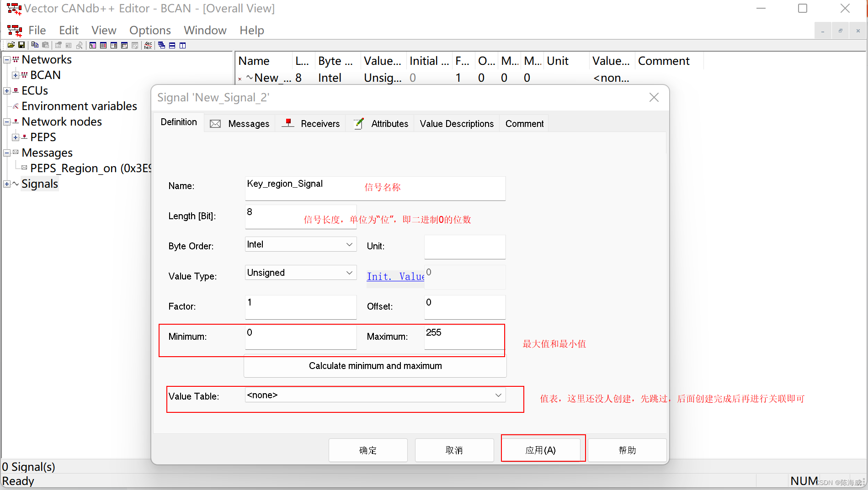The width and height of the screenshot is (868, 490).
Task: Open the Value Type dropdown
Action: pyautogui.click(x=349, y=272)
